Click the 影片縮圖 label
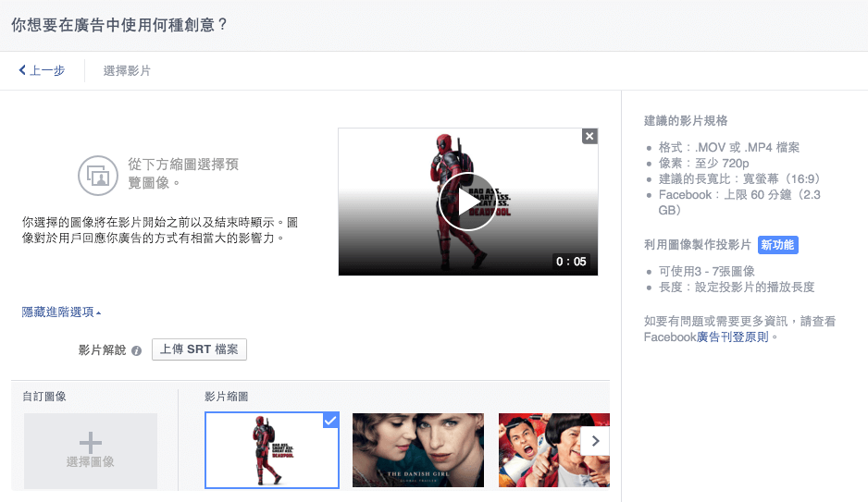 [227, 397]
